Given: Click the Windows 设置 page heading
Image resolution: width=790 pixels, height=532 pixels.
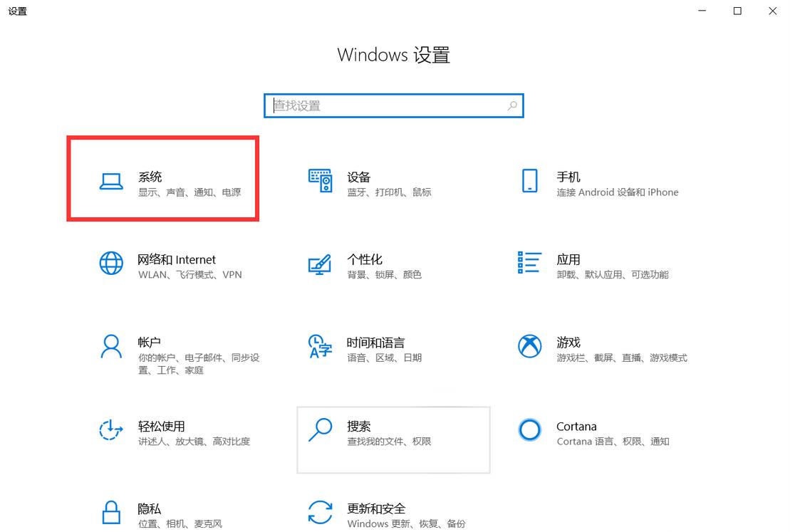Looking at the screenshot, I should coord(393,55).
